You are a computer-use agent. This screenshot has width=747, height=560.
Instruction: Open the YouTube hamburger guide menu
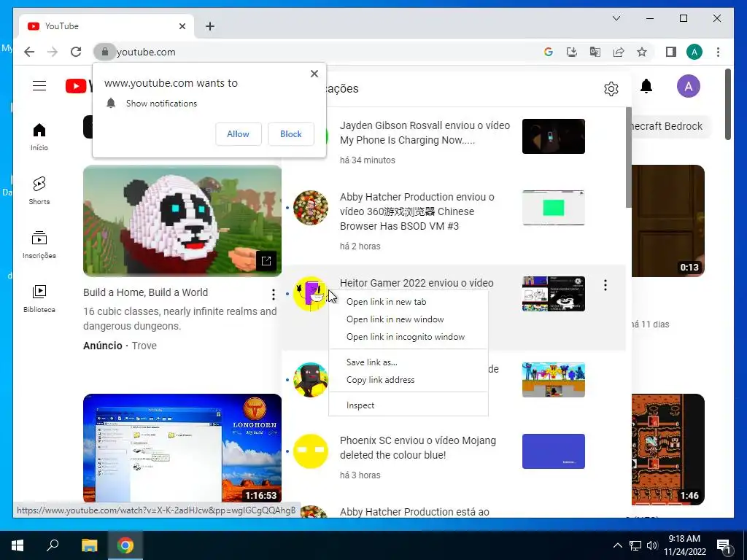39,86
